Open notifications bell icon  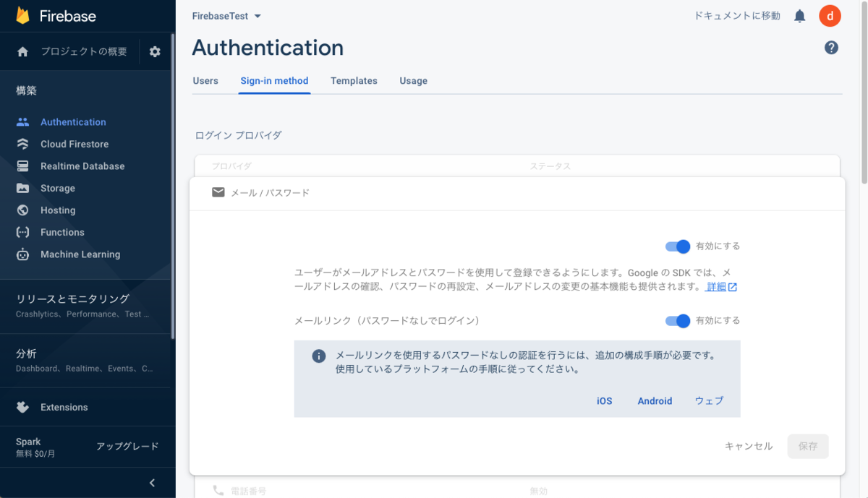(800, 16)
